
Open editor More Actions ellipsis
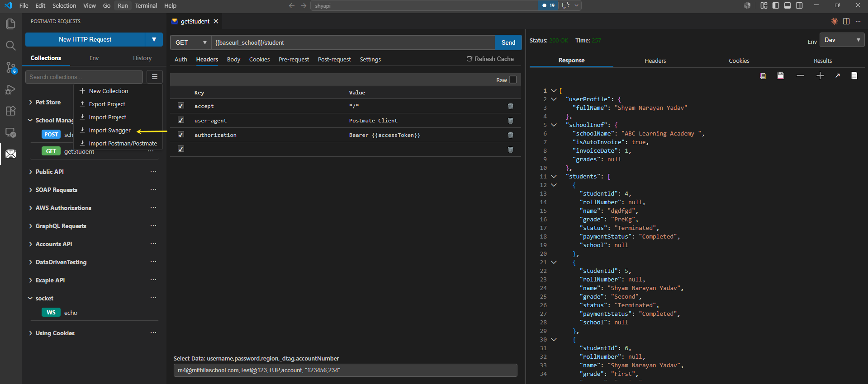point(858,21)
